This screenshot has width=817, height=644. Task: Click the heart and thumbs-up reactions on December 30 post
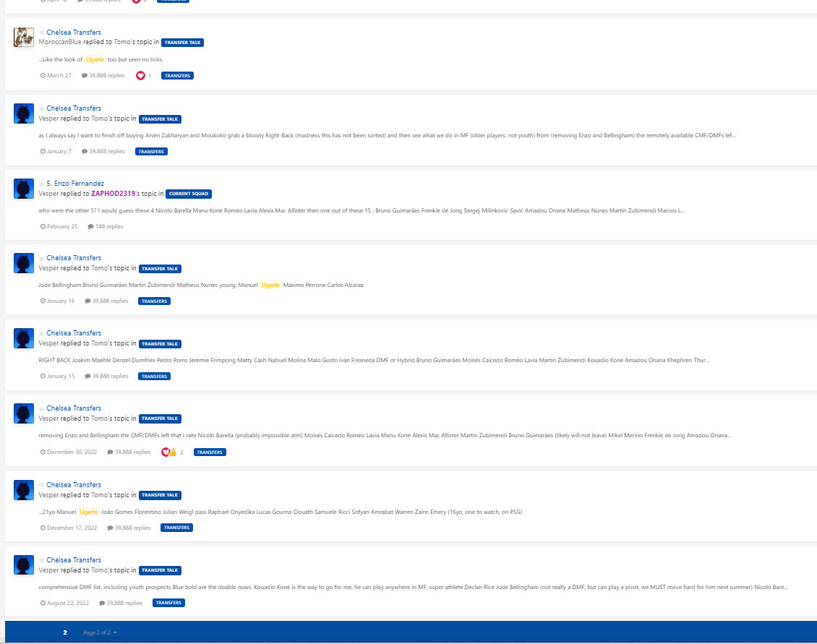point(168,452)
